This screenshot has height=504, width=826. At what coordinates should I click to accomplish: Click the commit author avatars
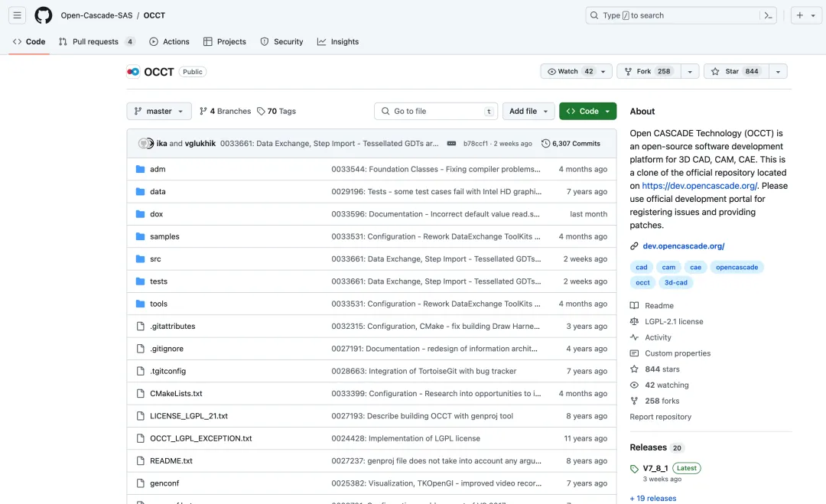pyautogui.click(x=146, y=143)
